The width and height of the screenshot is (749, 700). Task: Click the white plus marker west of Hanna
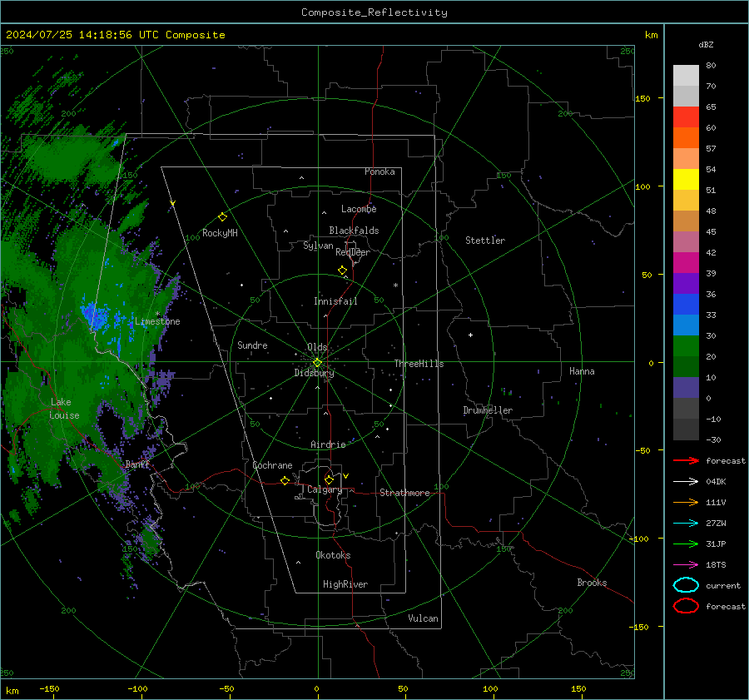click(470, 335)
